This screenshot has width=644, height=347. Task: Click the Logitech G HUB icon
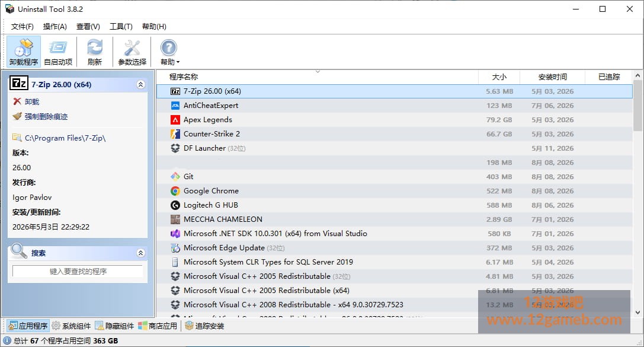(x=175, y=205)
